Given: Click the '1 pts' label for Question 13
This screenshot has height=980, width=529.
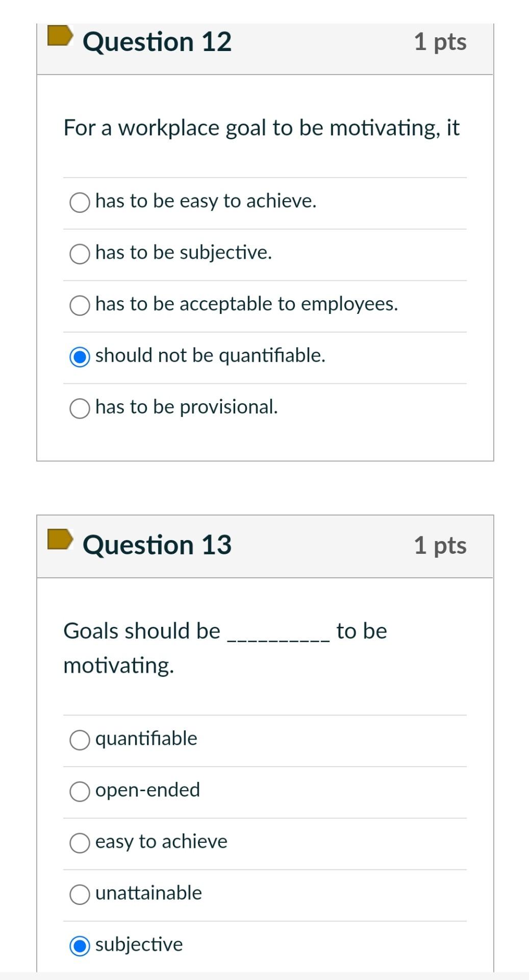Looking at the screenshot, I should [x=440, y=546].
